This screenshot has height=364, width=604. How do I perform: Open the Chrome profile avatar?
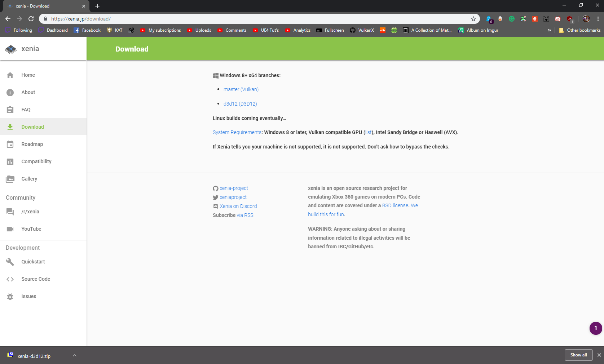click(586, 19)
